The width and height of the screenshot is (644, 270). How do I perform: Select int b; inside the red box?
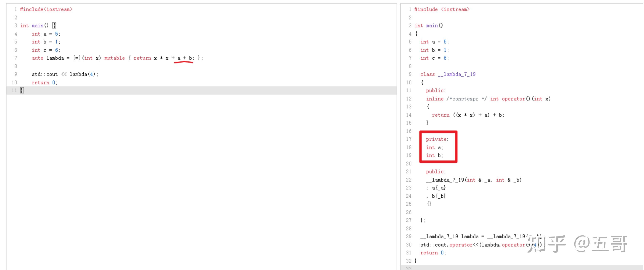coord(434,155)
